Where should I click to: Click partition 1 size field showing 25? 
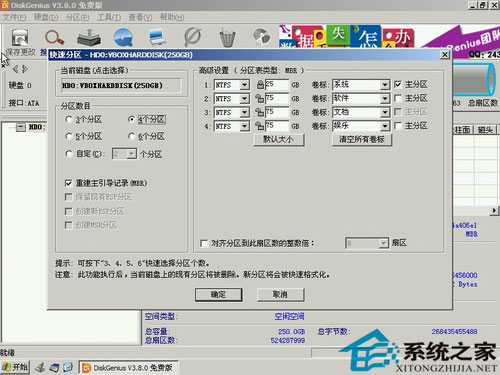277,85
